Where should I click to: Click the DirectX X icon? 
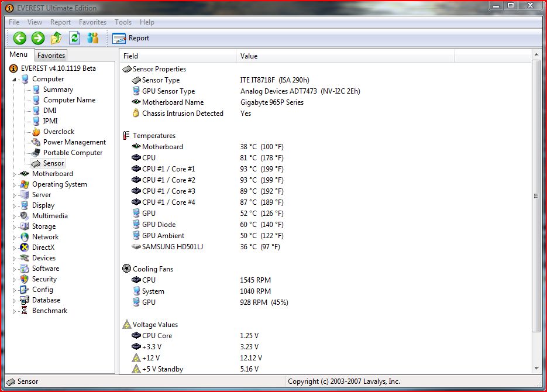point(25,247)
